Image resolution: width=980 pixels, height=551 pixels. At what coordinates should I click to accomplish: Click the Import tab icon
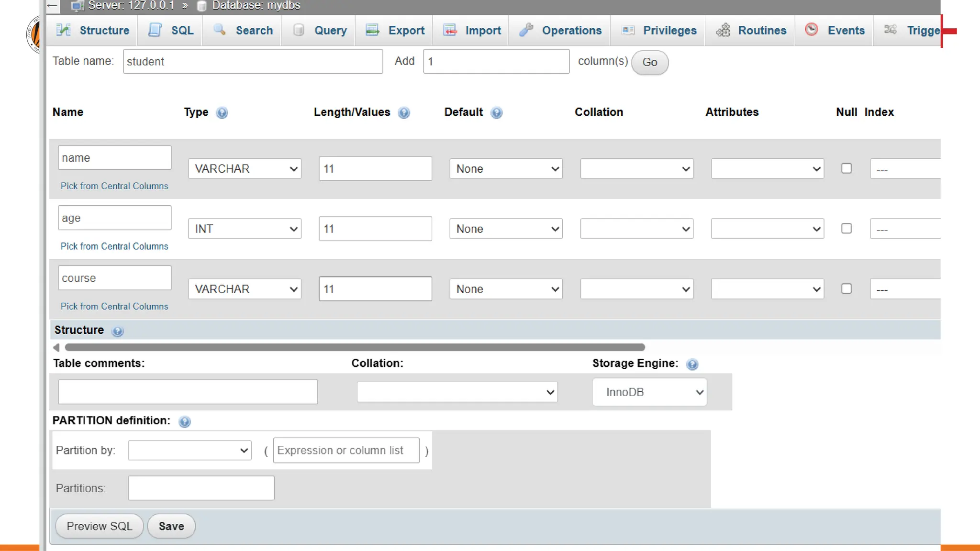click(x=450, y=30)
